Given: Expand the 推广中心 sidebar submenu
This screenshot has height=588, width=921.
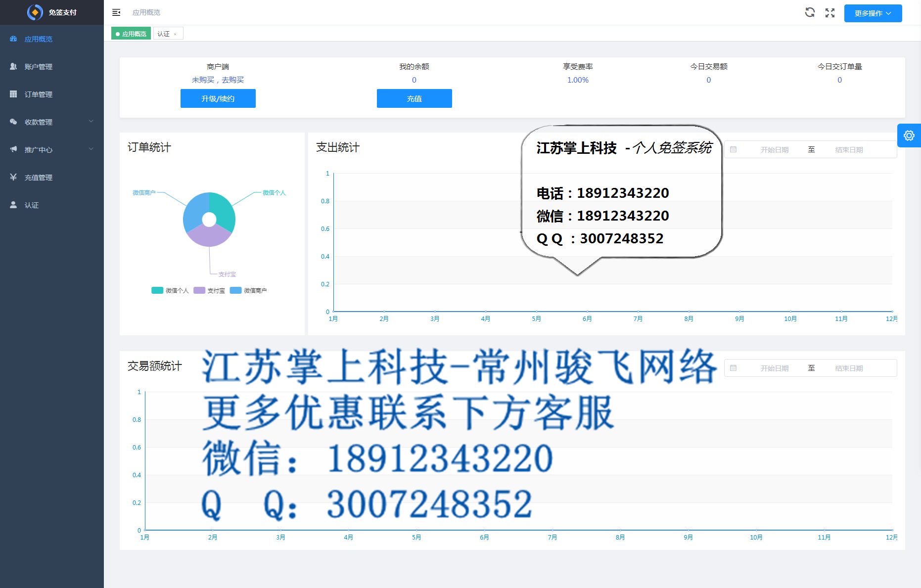Looking at the screenshot, I should pos(91,149).
